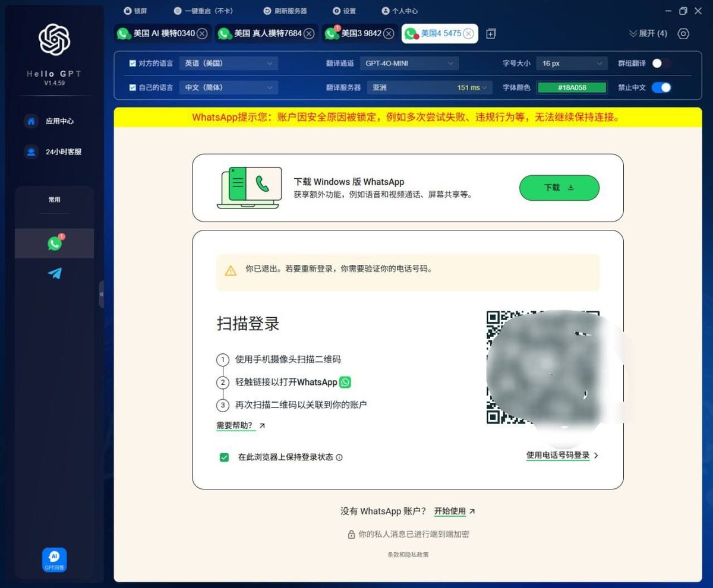This screenshot has width=713, height=588.
Task: Restore down the application window
Action: point(683,11)
